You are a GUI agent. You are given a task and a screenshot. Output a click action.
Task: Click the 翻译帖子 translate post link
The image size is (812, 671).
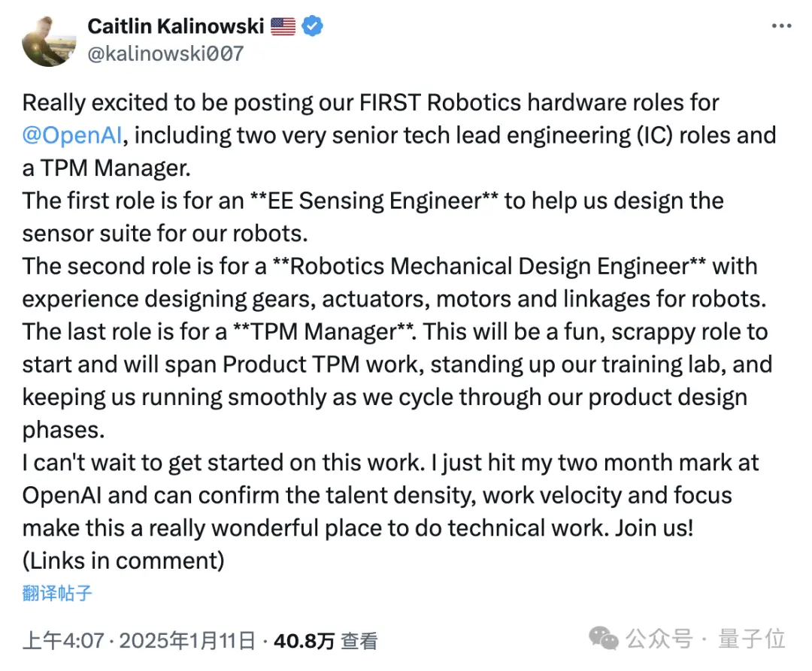[x=57, y=593]
